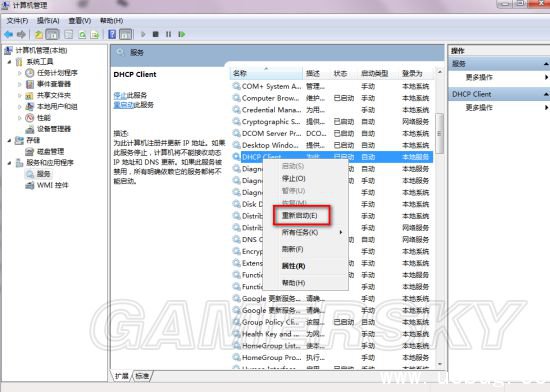This screenshot has width=550, height=392.
Task: Click the Refresh toolbar icon
Action: tap(82, 34)
